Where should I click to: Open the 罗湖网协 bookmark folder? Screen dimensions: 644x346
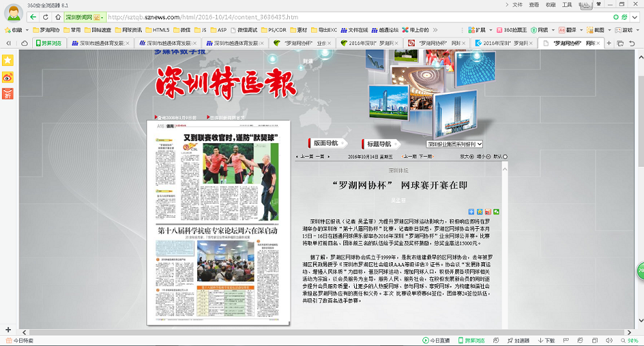[x=46, y=30]
